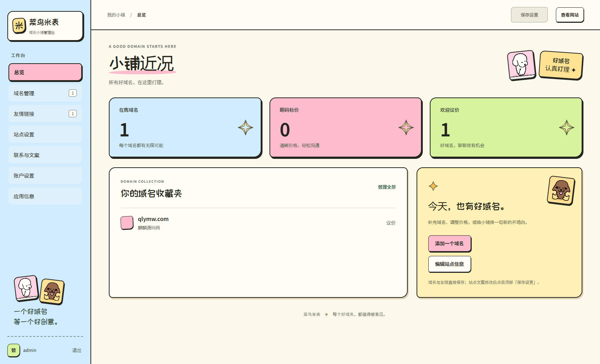Click the 查看网站 button
Screen dimensions: 600x364
[570, 15]
